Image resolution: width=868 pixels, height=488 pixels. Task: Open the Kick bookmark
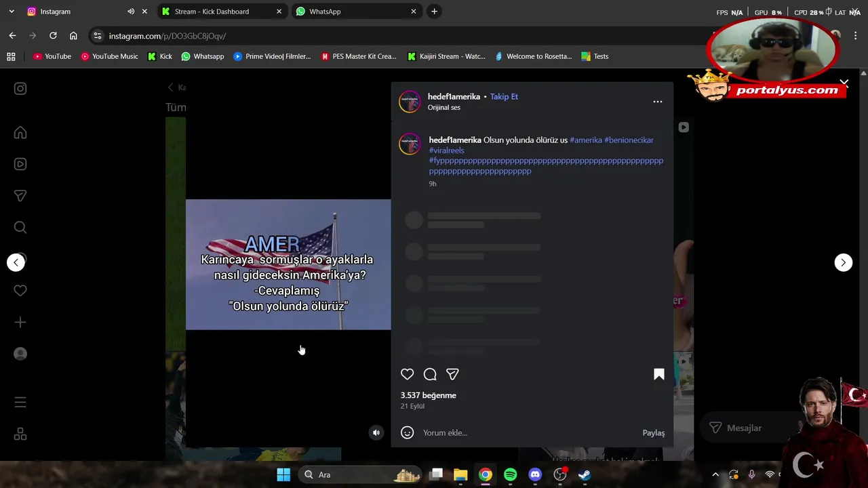(159, 56)
